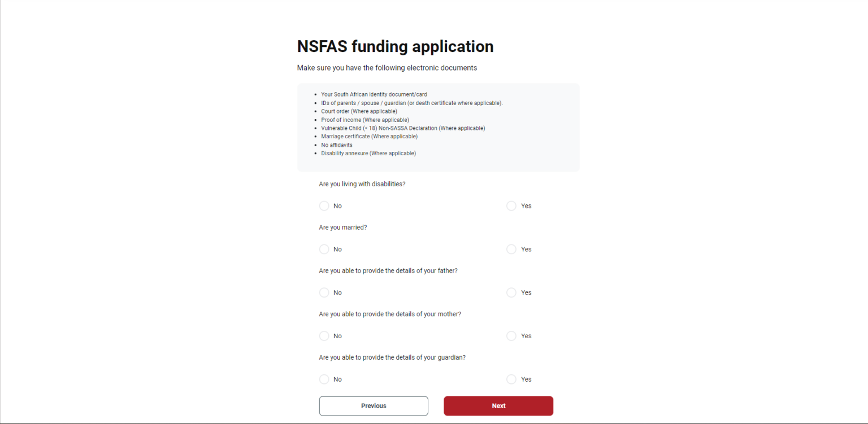Click the guardian details question text
Image resolution: width=868 pixels, height=424 pixels.
coord(392,357)
